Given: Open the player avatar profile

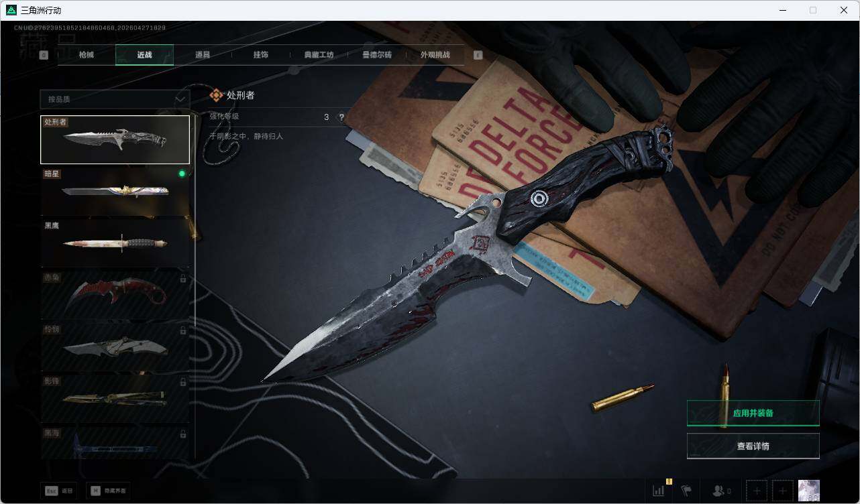Looking at the screenshot, I should pos(808,491).
